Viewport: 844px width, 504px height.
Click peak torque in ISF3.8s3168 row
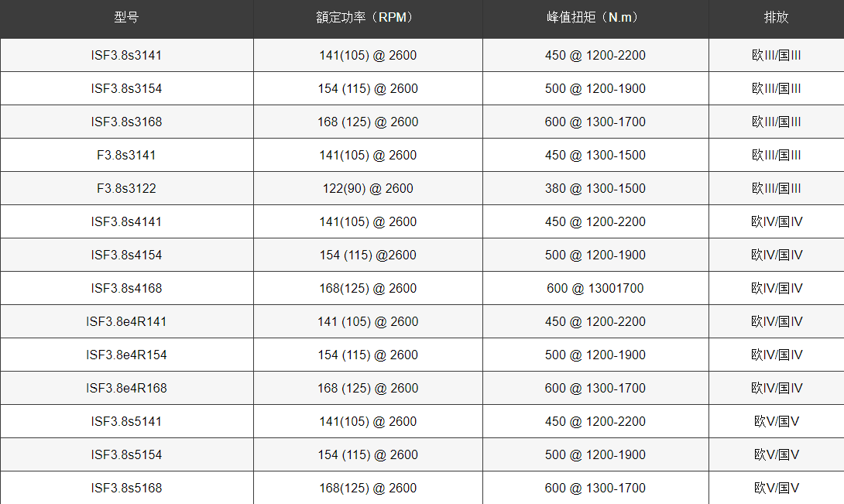pyautogui.click(x=595, y=122)
